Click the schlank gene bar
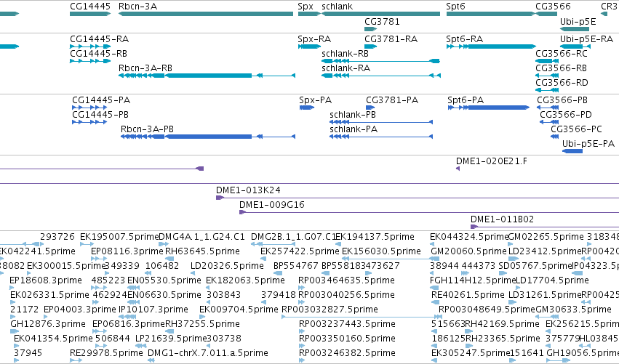619x364 pixels. tap(380, 14)
